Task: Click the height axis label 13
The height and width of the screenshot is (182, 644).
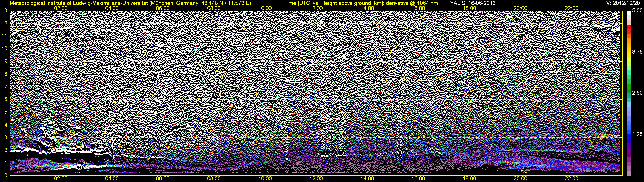Action: click(x=5, y=10)
